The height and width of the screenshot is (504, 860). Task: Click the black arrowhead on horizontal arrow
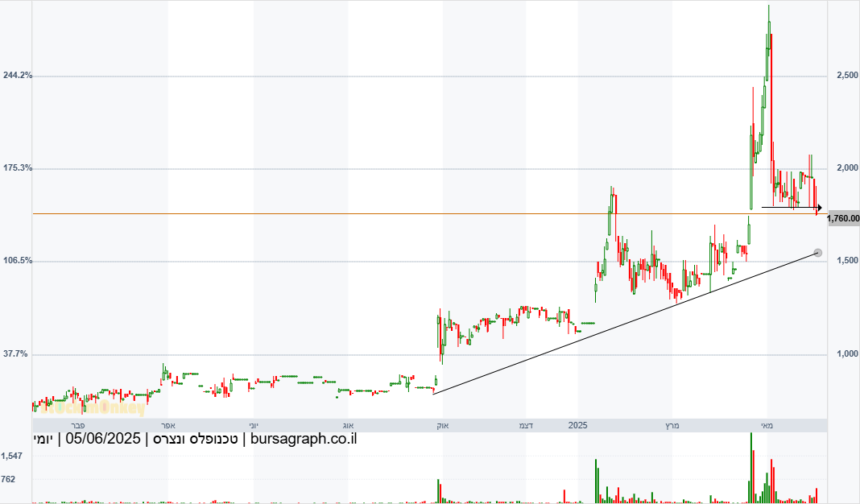tap(820, 207)
